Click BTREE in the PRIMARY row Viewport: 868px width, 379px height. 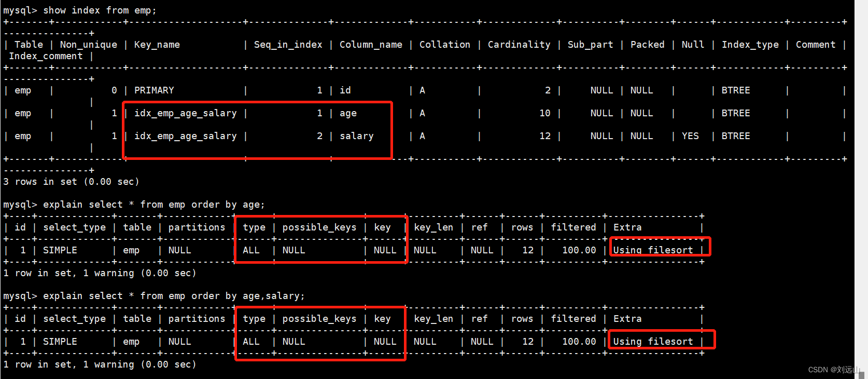pyautogui.click(x=736, y=90)
